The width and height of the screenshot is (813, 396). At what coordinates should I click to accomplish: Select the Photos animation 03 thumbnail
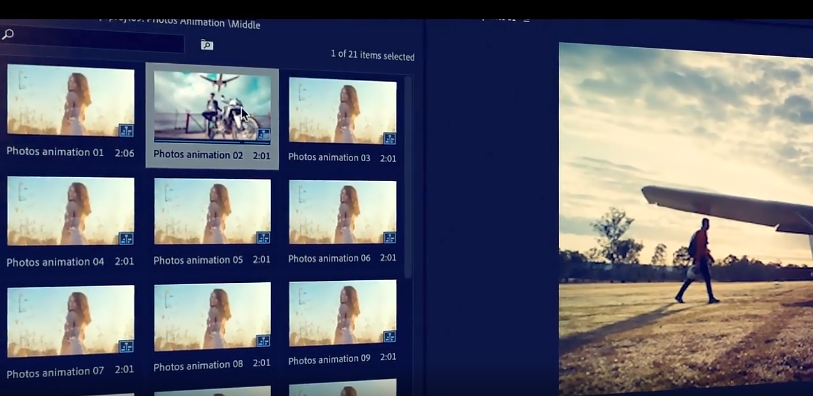[343, 110]
